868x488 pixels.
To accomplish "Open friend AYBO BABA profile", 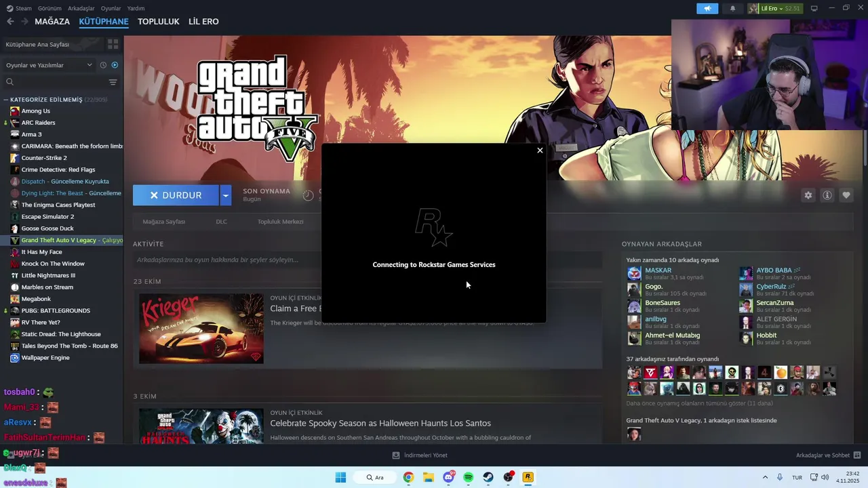I will [774, 270].
